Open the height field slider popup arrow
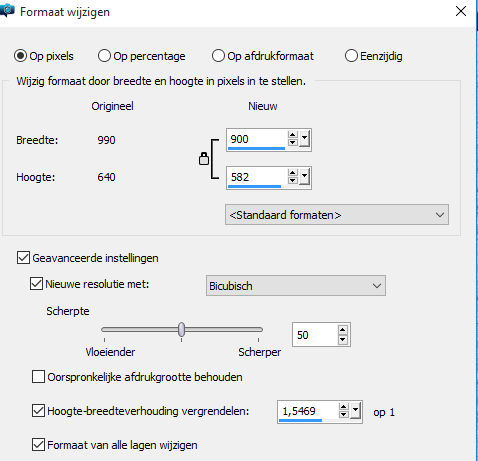The image size is (478, 461). 304,177
